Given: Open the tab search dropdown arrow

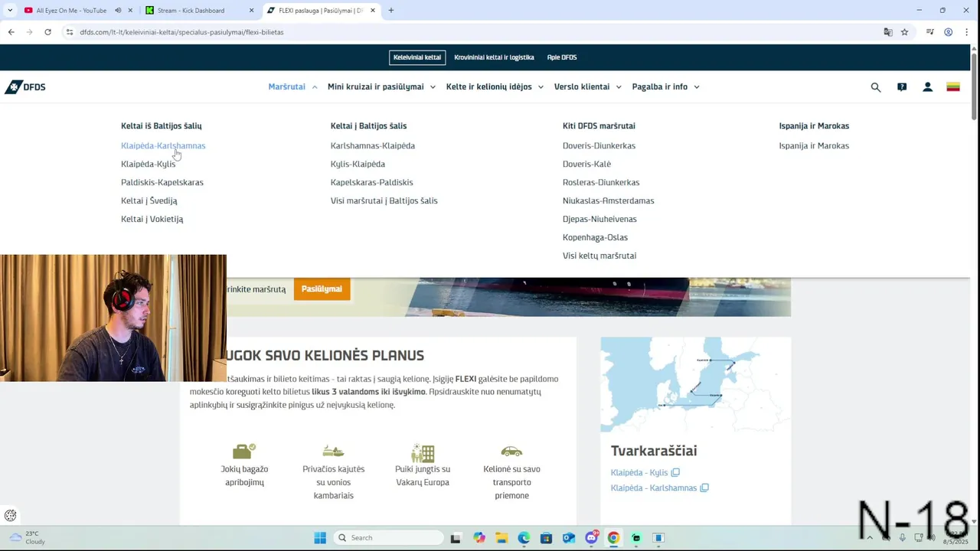Looking at the screenshot, I should point(10,11).
